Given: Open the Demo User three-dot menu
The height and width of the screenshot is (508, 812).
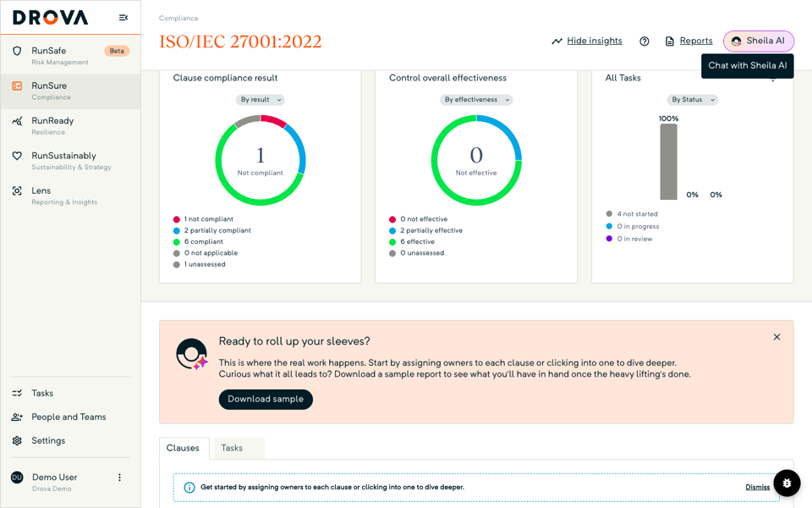Looking at the screenshot, I should (x=119, y=478).
